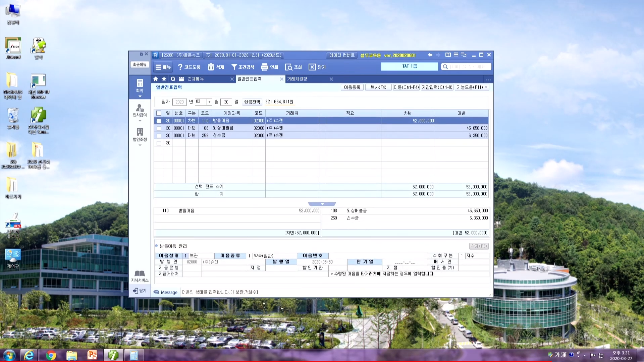Go to home icon in tab bar
The height and width of the screenshot is (362, 644).
(156, 79)
